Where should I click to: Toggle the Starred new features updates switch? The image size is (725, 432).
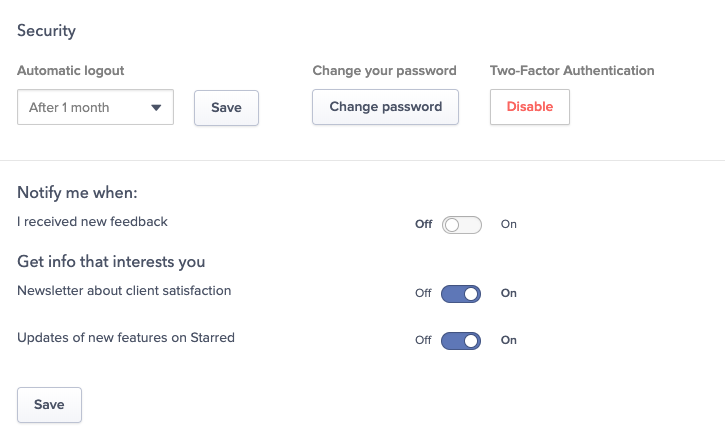click(x=462, y=340)
